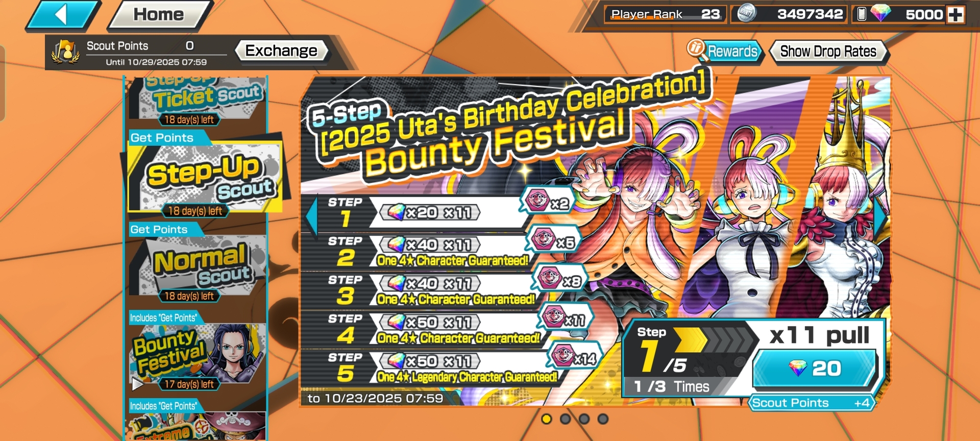The image size is (980, 441).
Task: Open the Rewards info button
Action: 725,51
